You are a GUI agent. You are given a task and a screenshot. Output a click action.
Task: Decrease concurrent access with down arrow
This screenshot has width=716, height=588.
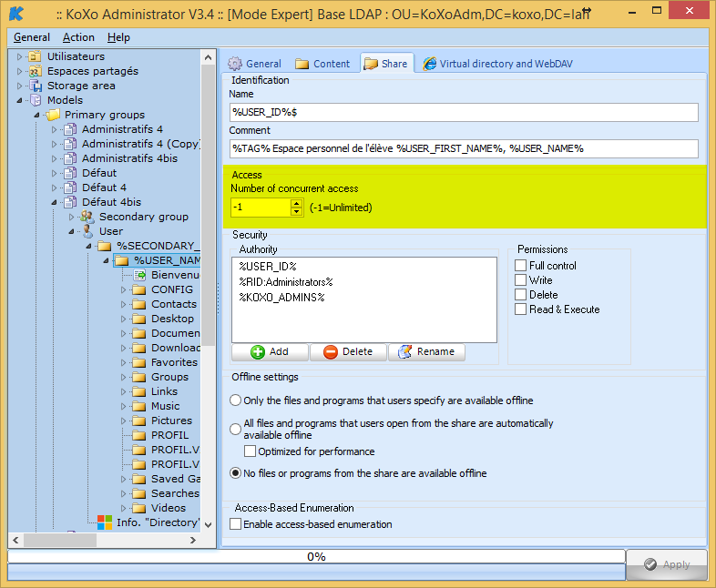(297, 211)
